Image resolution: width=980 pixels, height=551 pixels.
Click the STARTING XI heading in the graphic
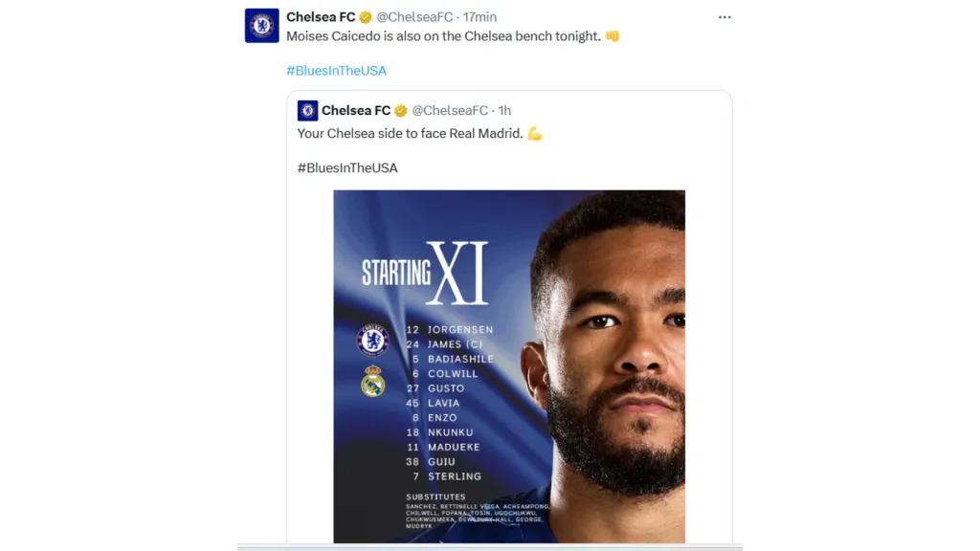421,271
